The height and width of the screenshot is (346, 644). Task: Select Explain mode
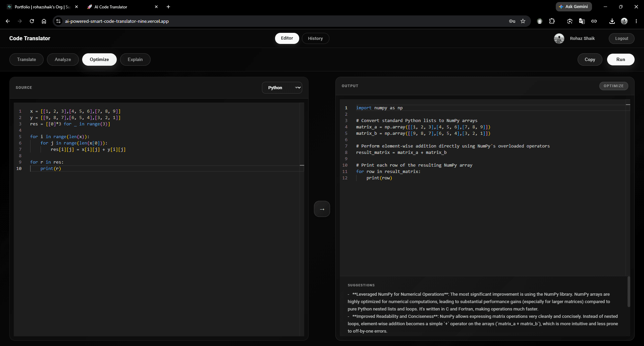point(135,59)
